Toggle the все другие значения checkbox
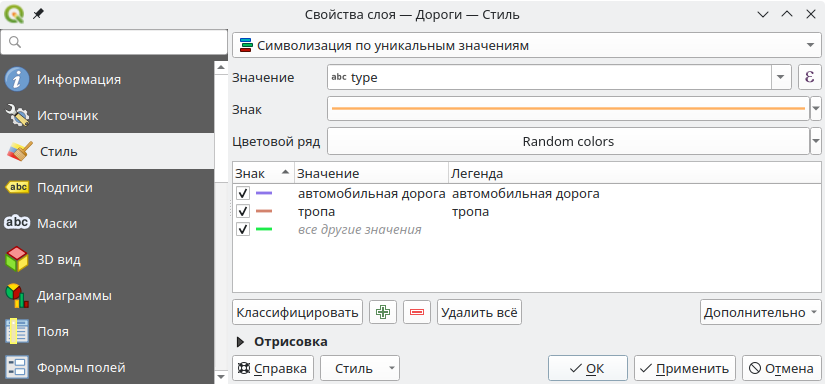The width and height of the screenshot is (825, 384). 243,229
